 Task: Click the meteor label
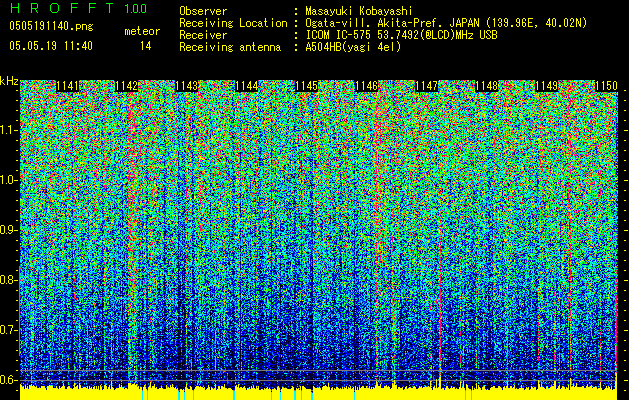(142, 31)
